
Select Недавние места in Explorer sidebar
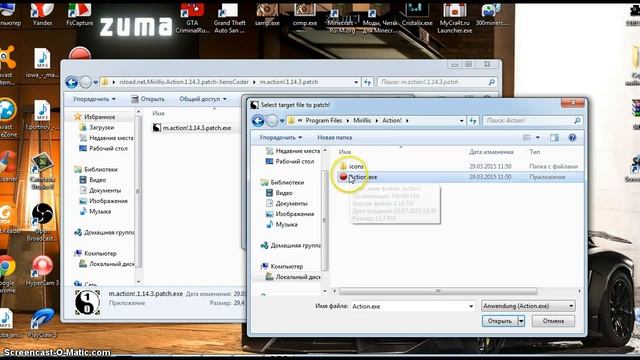click(107, 138)
